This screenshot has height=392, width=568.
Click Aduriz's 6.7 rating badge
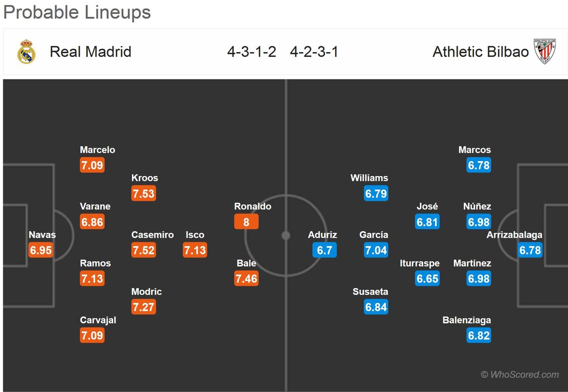point(325,250)
